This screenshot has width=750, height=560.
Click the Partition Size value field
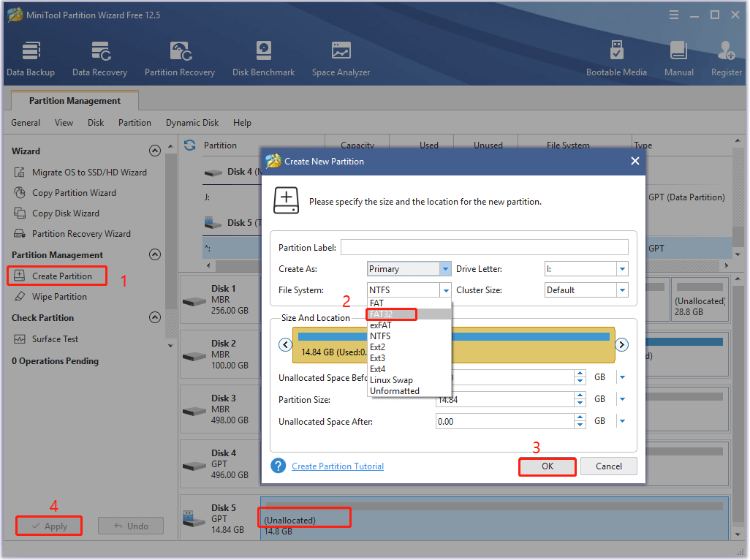[x=504, y=399]
